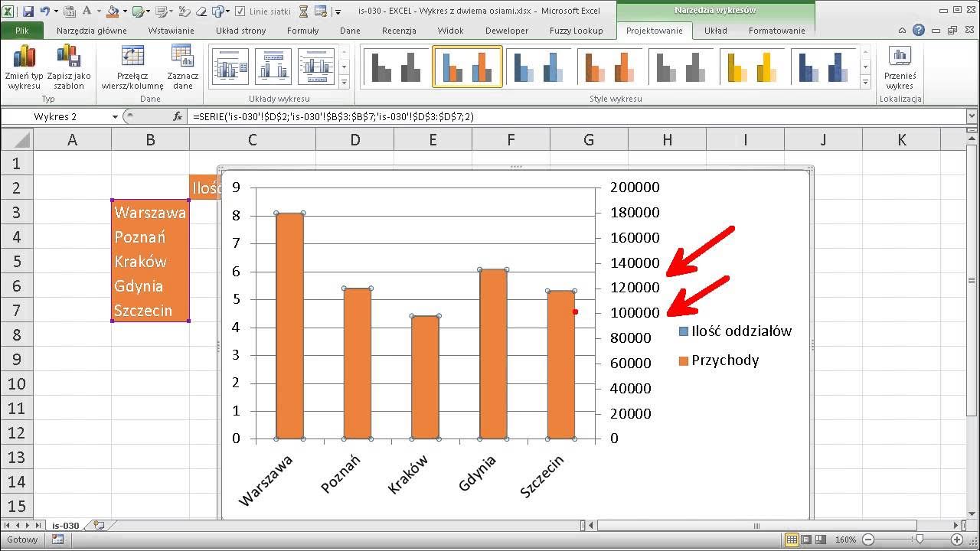
Task: Open the Formuły ribbon tab
Action: click(x=302, y=31)
